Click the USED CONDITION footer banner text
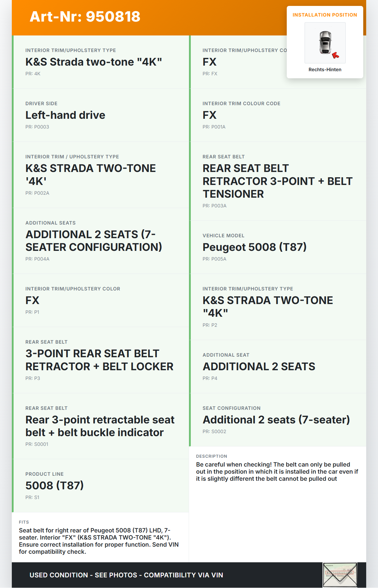 pos(126,575)
